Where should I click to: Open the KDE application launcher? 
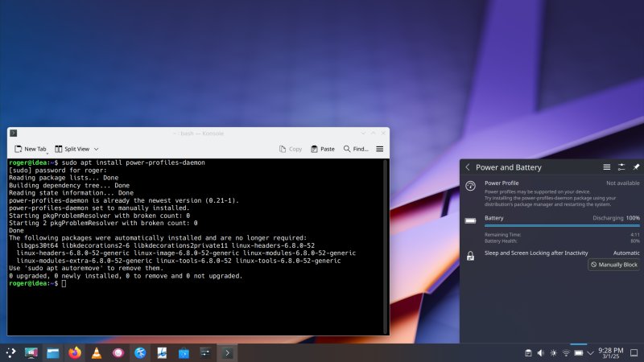click(x=10, y=352)
